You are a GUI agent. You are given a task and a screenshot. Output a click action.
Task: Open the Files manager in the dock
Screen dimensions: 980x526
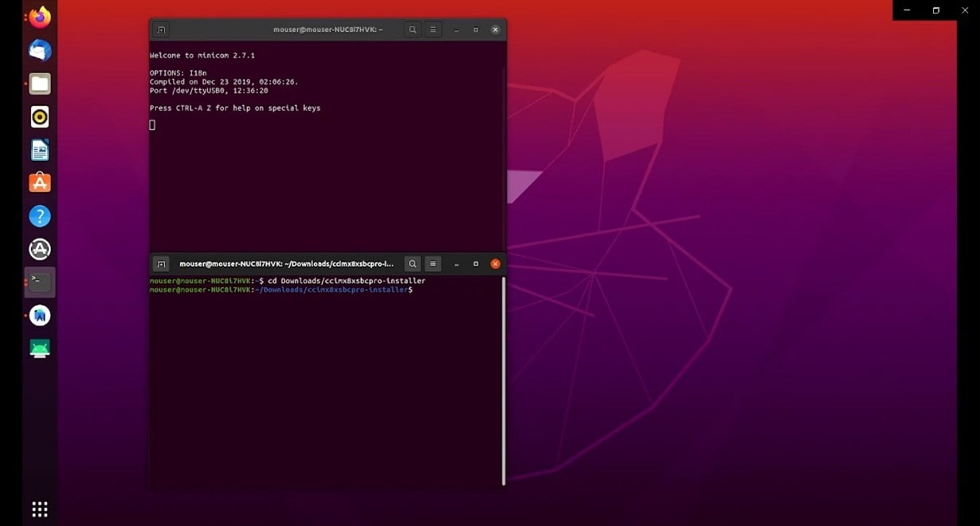click(x=40, y=84)
